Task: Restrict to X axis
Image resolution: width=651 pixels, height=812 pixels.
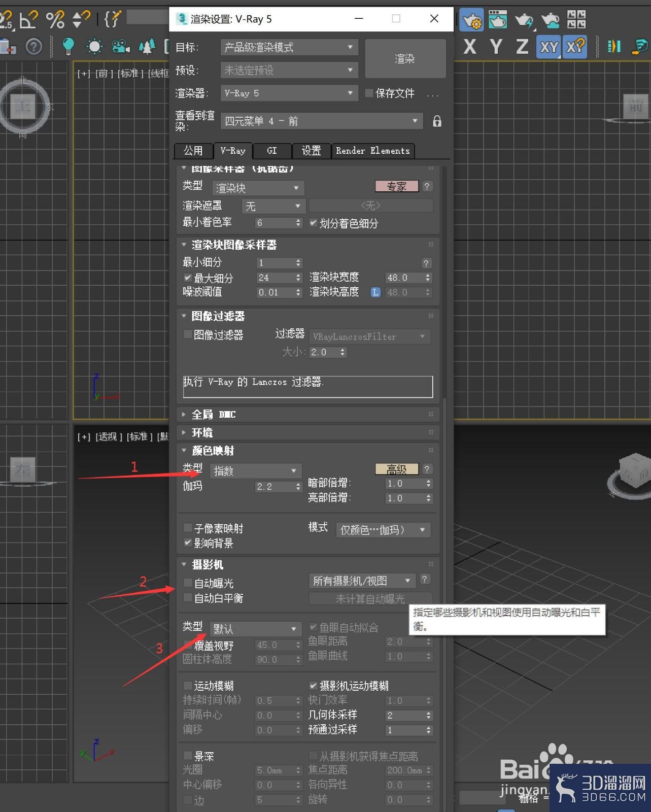Action: tap(470, 47)
